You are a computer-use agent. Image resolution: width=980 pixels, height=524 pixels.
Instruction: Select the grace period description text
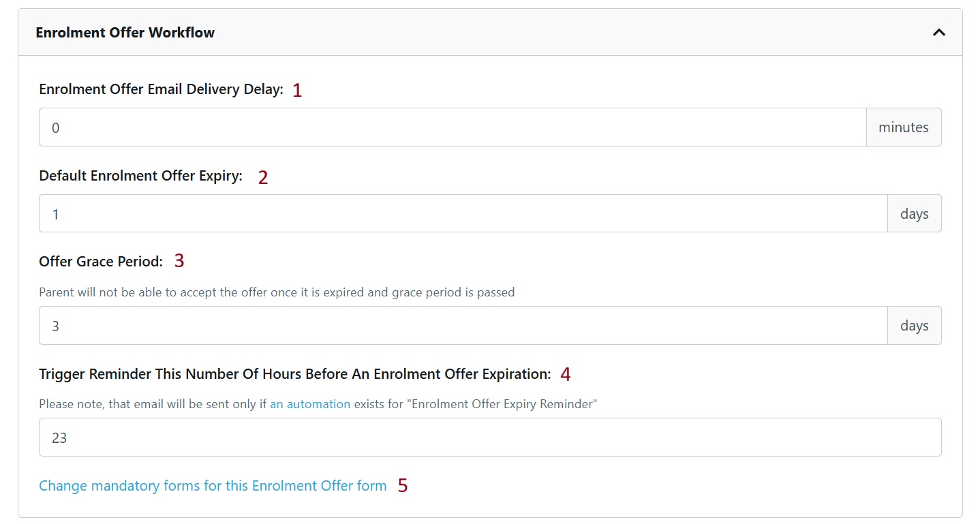coord(276,292)
